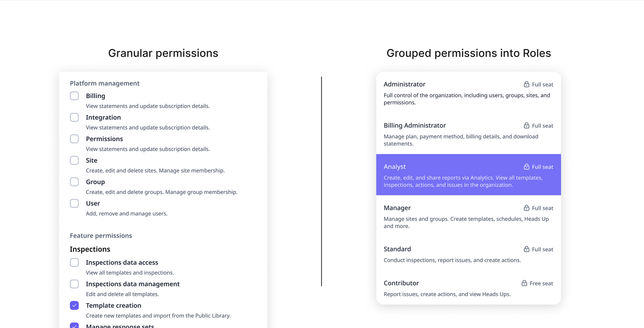Image resolution: width=644 pixels, height=328 pixels.
Task: Pick the Standard role
Action: pos(468,254)
